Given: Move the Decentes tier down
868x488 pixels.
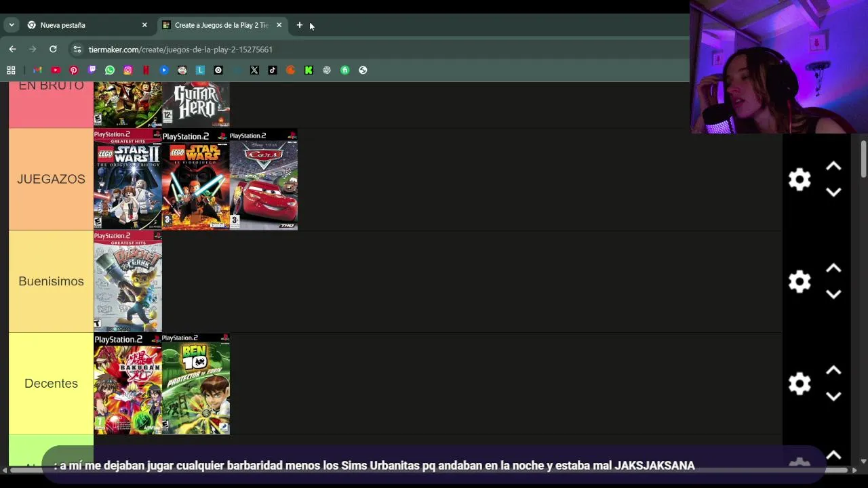Looking at the screenshot, I should [833, 397].
